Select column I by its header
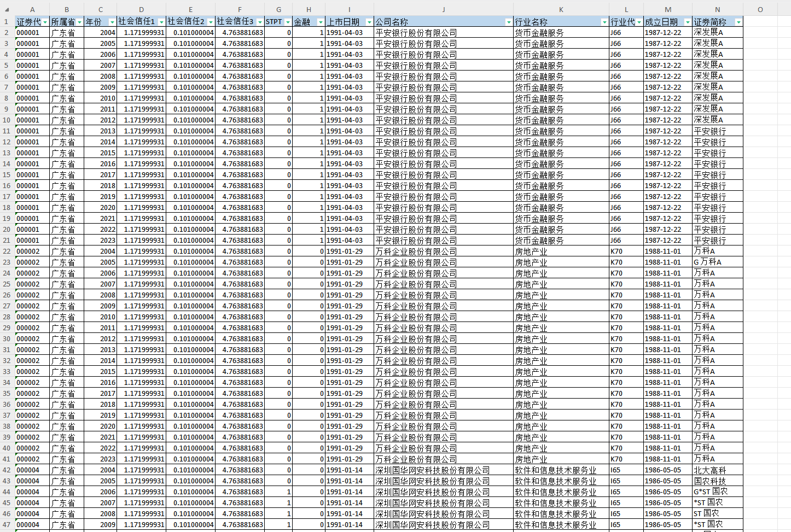 pos(350,9)
